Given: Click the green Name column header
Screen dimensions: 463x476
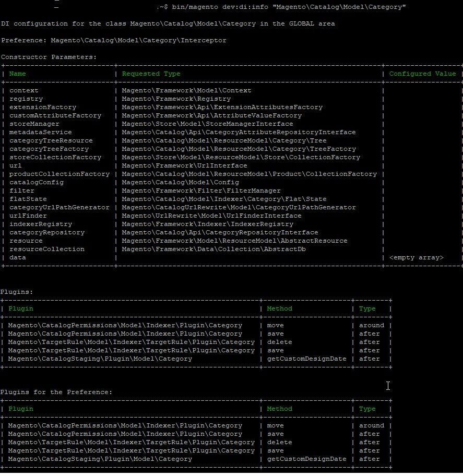Looking at the screenshot, I should pyautogui.click(x=18, y=74).
